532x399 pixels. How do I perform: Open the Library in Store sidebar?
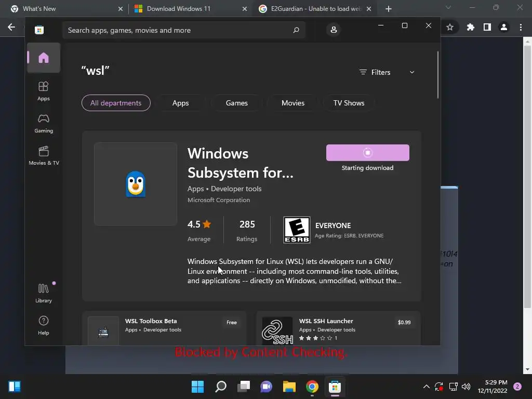44,293
